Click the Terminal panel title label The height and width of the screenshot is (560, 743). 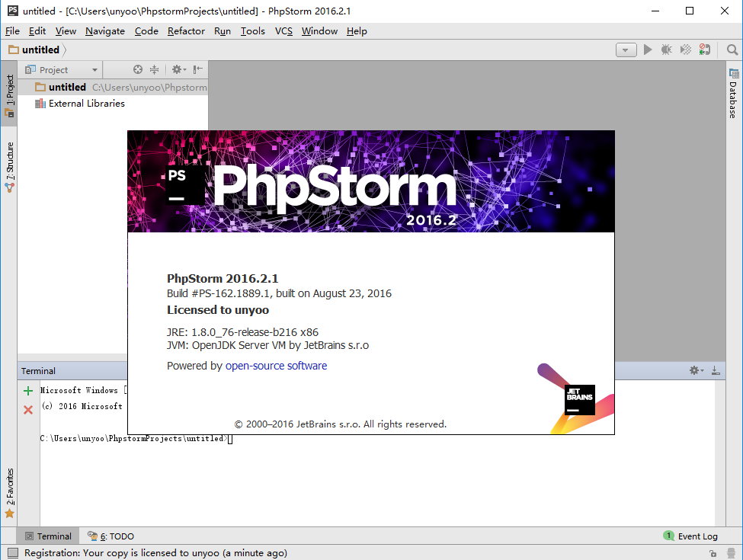coord(38,371)
